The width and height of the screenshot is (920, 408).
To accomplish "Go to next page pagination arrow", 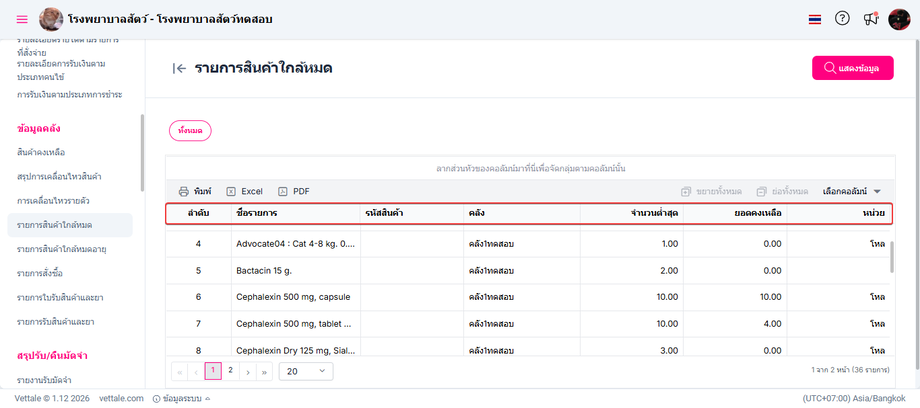I will pos(248,372).
